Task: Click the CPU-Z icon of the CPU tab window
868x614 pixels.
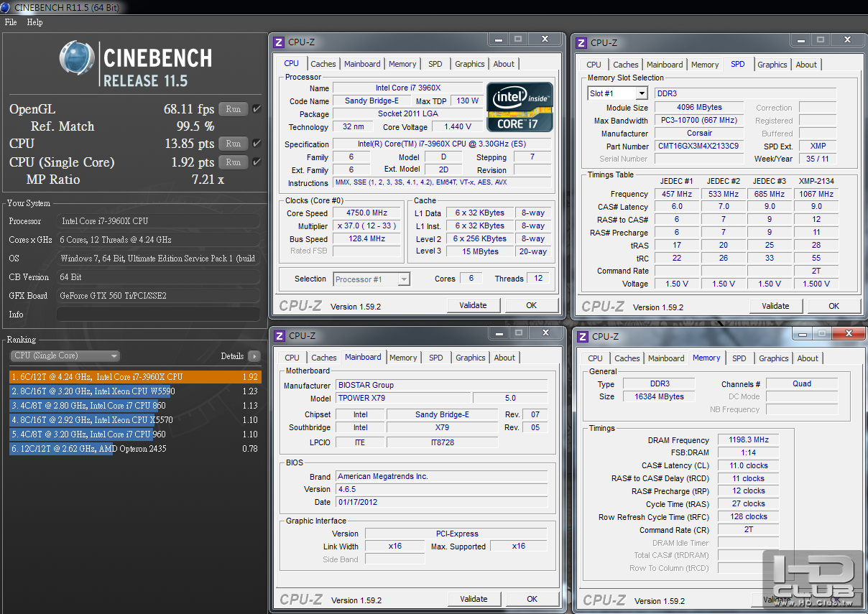Action: pyautogui.click(x=279, y=42)
